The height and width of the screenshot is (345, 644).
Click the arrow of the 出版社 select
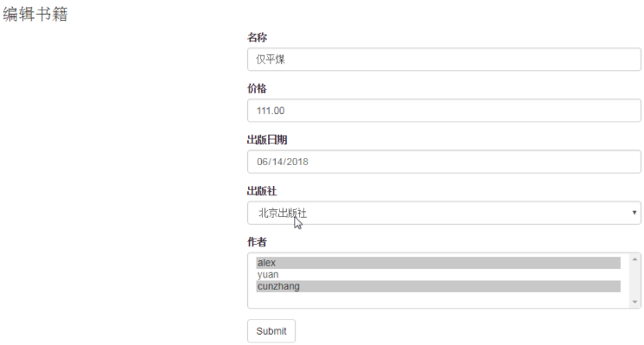(634, 213)
